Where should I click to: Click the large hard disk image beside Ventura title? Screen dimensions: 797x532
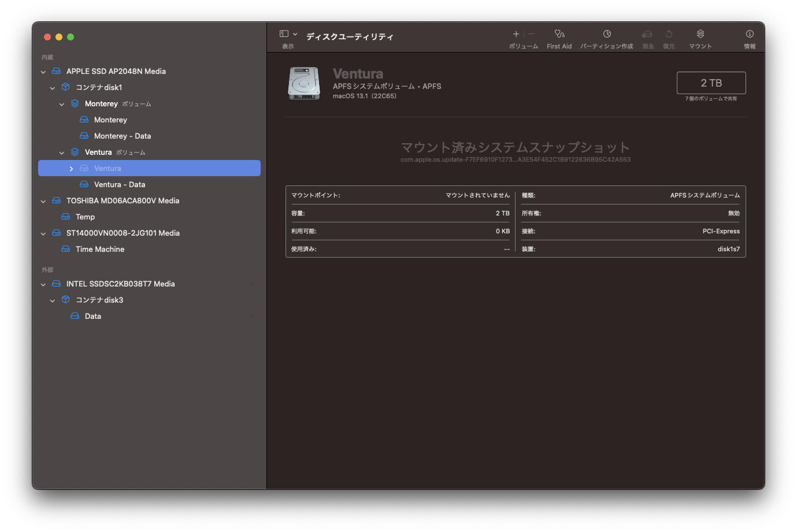[304, 84]
